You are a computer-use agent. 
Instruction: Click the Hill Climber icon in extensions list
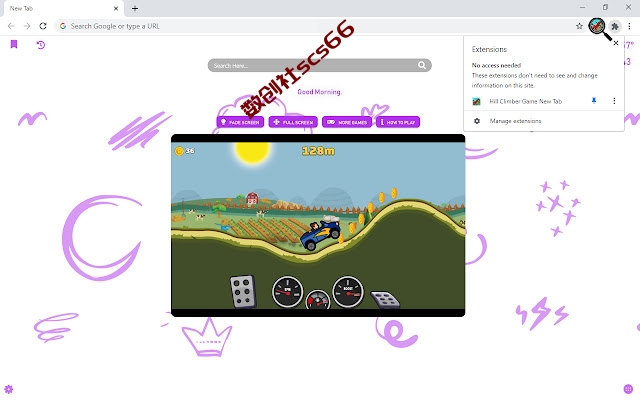476,101
